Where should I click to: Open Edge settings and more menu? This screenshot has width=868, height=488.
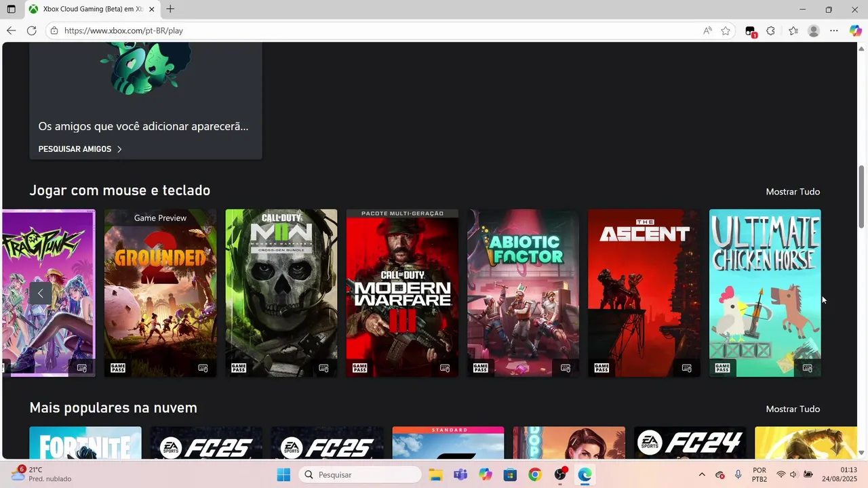[x=834, y=30]
